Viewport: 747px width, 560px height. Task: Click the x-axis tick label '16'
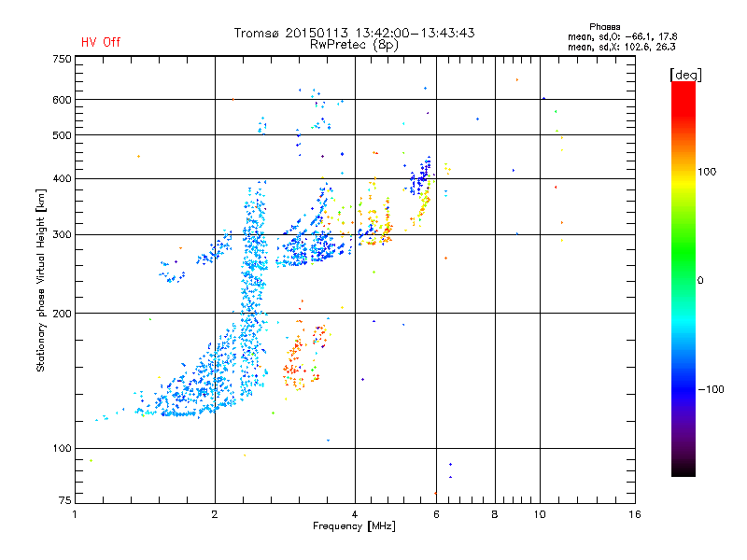coord(635,514)
